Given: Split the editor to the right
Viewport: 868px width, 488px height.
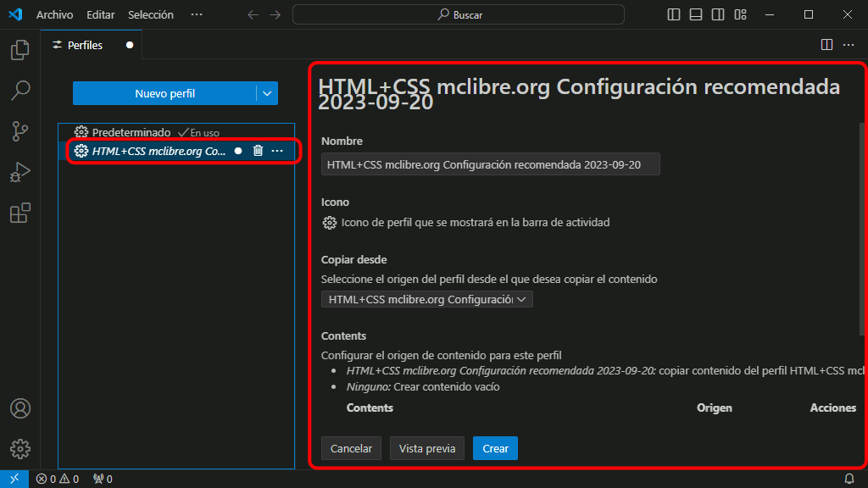Looking at the screenshot, I should click(x=826, y=45).
